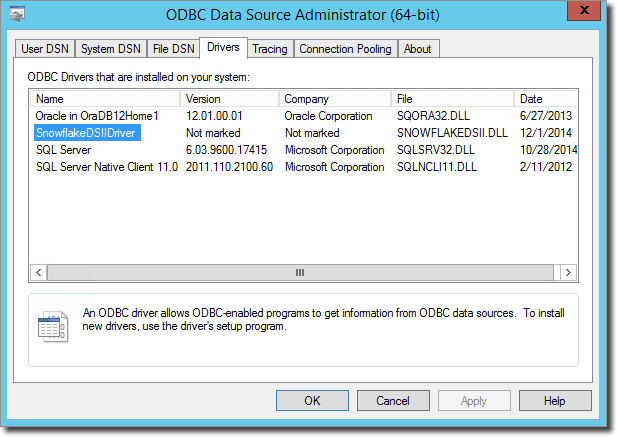This screenshot has width=617, height=437.
Task: Open the Connection Pooling tab
Action: (345, 49)
